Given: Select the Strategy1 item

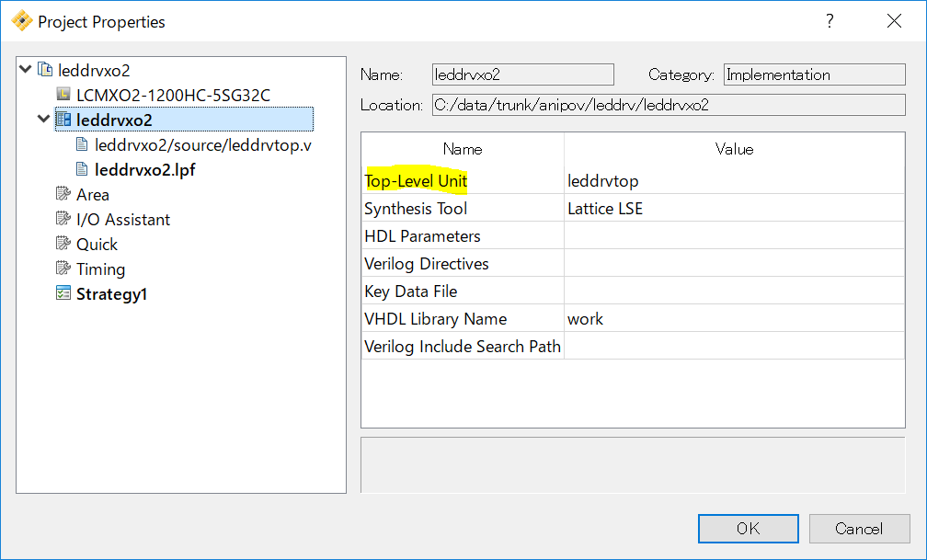Looking at the screenshot, I should pos(112,294).
